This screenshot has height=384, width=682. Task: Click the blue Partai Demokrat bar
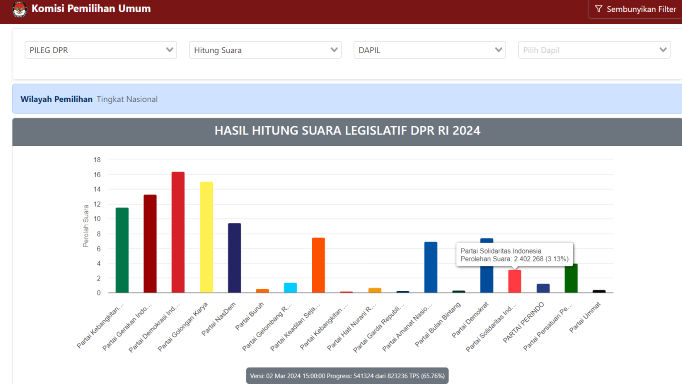click(x=487, y=278)
